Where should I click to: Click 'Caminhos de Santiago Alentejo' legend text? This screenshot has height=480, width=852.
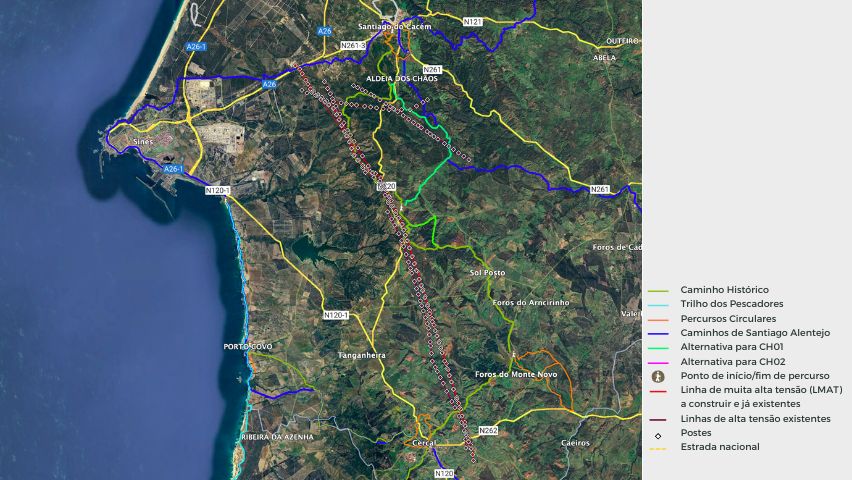[x=755, y=333]
